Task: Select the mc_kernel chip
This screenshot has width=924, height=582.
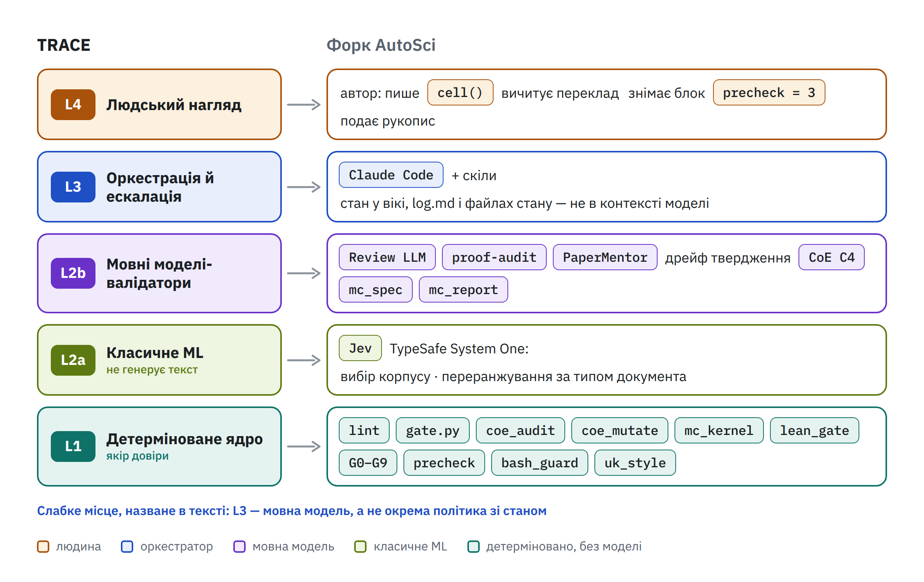Action: pos(719,431)
